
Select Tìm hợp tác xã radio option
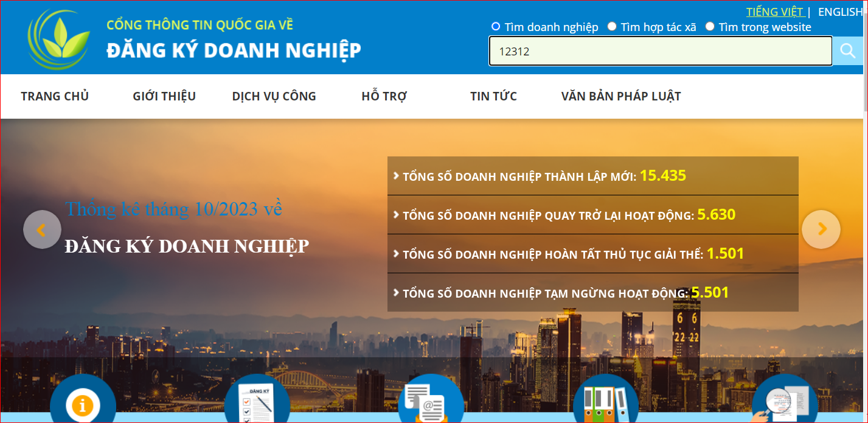612,27
